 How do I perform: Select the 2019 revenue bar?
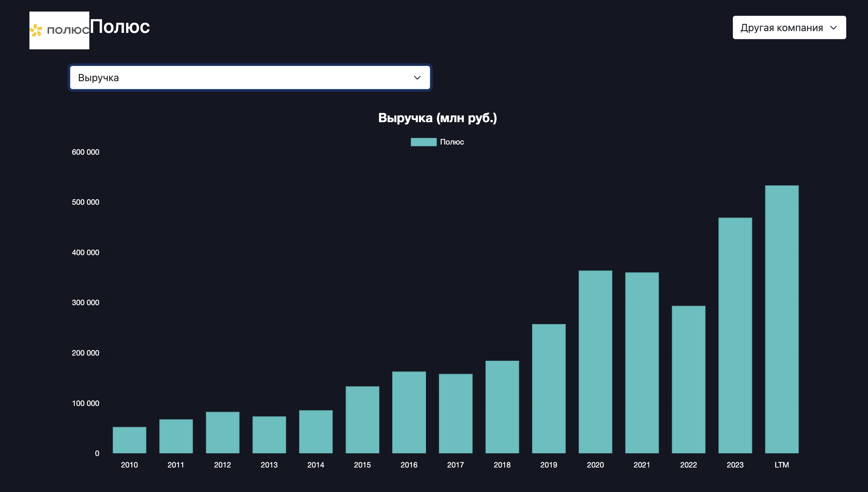point(549,389)
